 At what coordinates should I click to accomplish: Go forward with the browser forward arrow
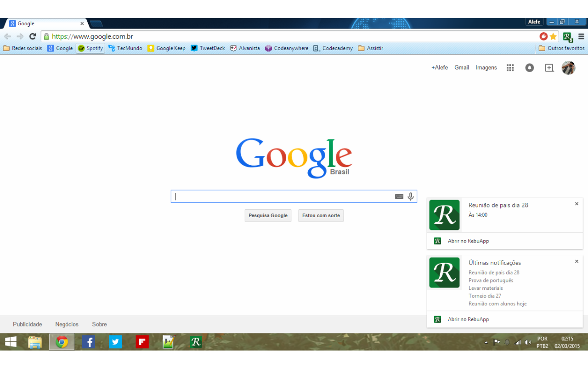pos(20,36)
